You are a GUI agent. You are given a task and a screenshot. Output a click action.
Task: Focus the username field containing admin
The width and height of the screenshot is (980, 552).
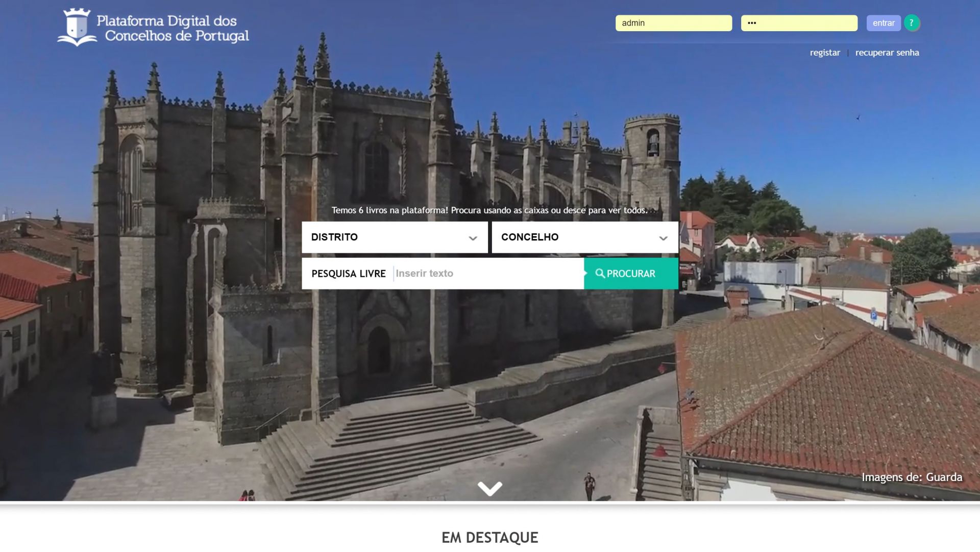click(x=673, y=23)
